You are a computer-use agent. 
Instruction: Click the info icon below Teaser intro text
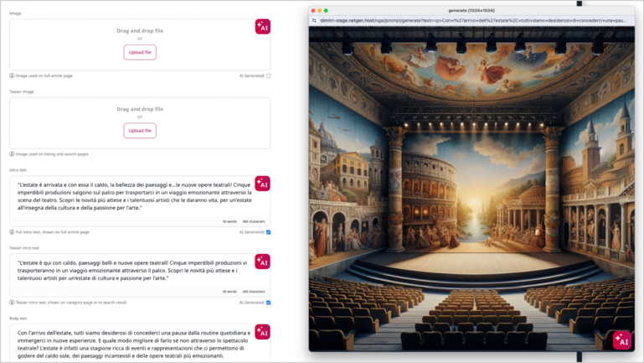click(12, 303)
